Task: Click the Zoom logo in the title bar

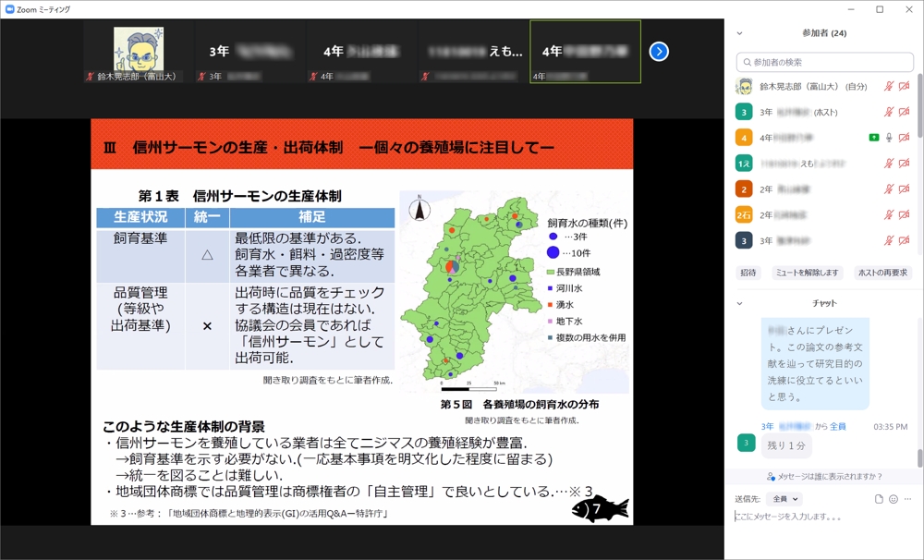Action: click(9, 9)
